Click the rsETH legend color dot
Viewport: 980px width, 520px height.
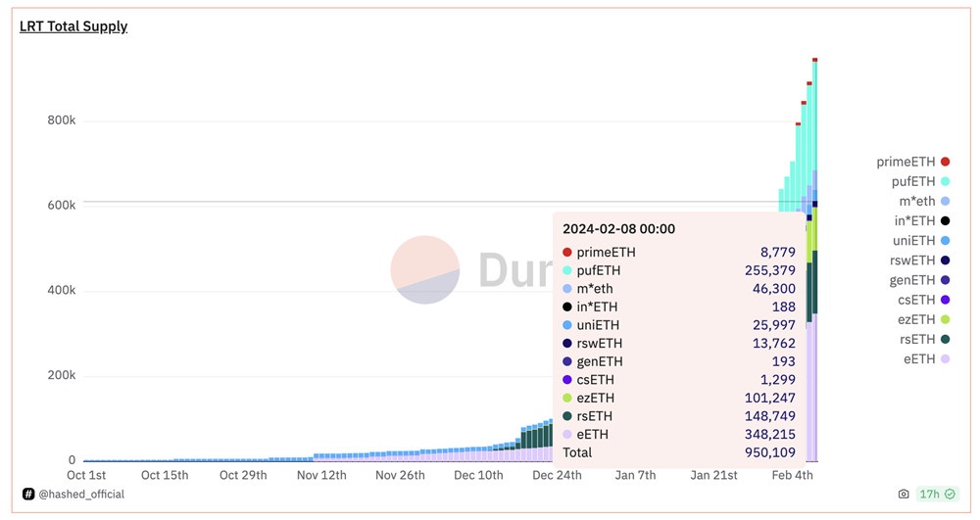click(x=945, y=340)
